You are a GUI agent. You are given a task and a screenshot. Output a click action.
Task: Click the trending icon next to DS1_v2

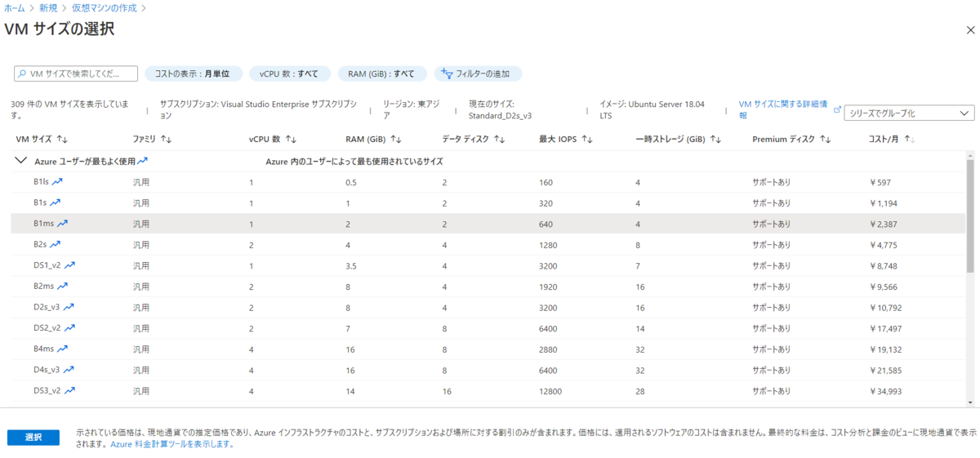pos(70,265)
